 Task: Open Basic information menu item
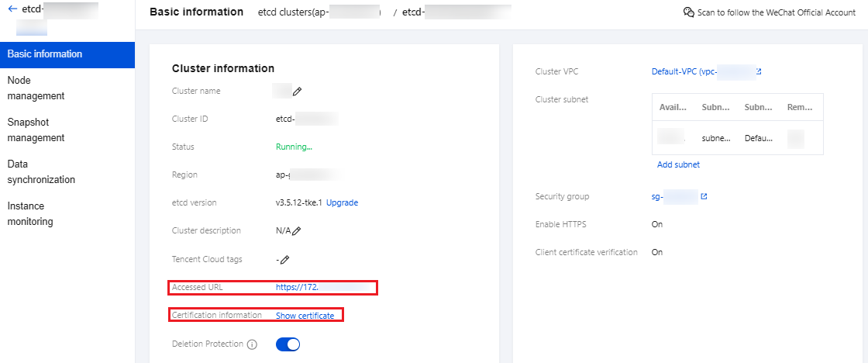click(45, 54)
